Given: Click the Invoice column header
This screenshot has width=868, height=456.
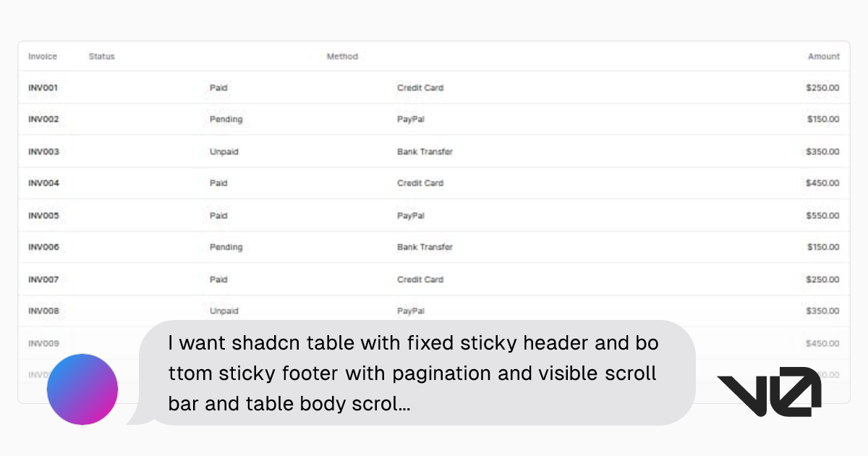Looking at the screenshot, I should [43, 56].
